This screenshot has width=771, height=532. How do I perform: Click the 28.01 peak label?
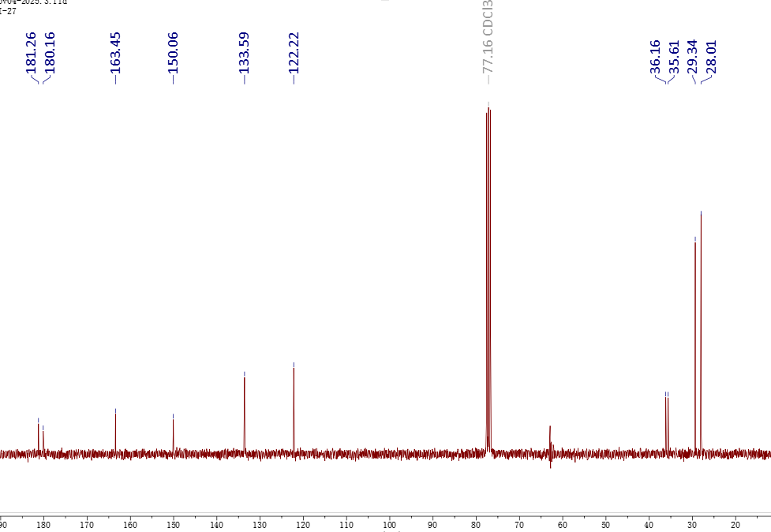(x=711, y=57)
